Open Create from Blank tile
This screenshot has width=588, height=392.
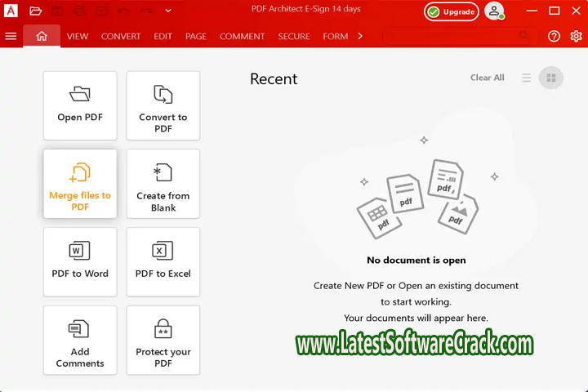click(163, 184)
